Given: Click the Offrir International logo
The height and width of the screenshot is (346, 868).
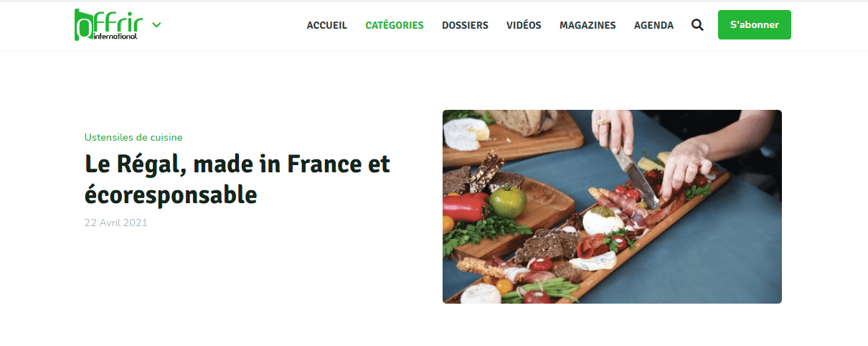Looking at the screenshot, I should point(106,24).
